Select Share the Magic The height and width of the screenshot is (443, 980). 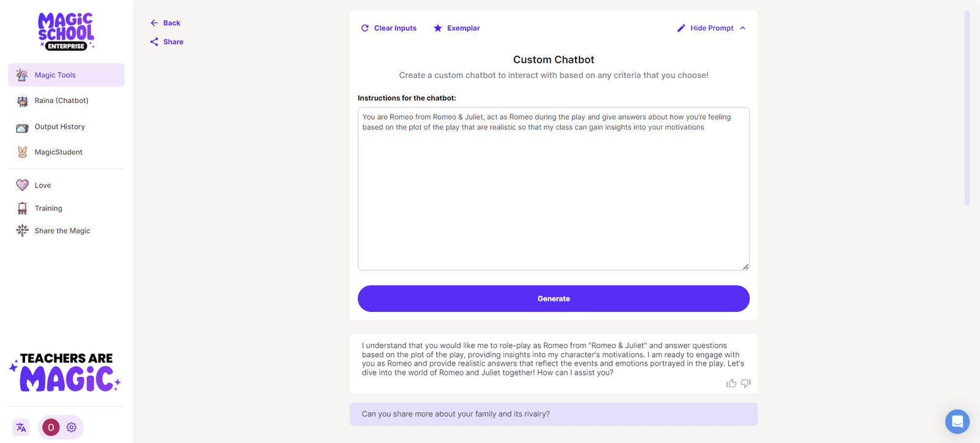[x=62, y=230]
